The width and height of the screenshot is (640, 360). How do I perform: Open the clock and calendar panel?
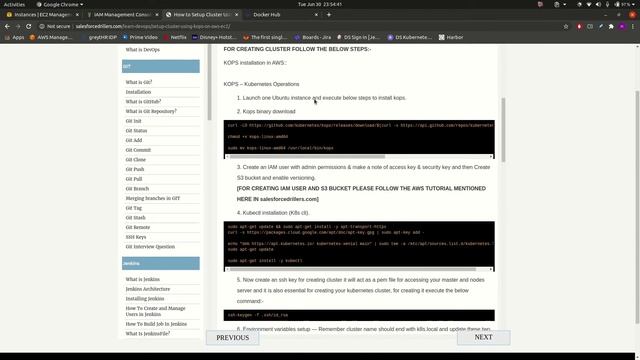point(320,4)
